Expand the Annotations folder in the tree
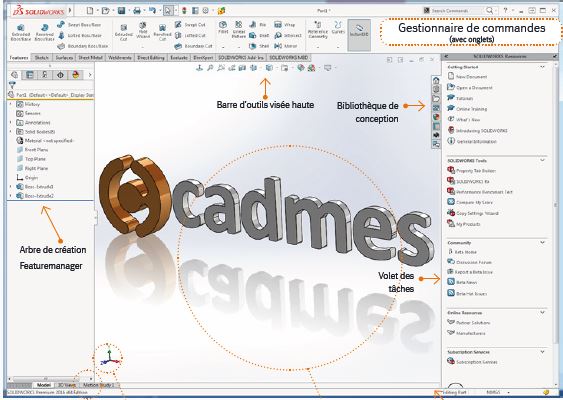 (x=10, y=122)
